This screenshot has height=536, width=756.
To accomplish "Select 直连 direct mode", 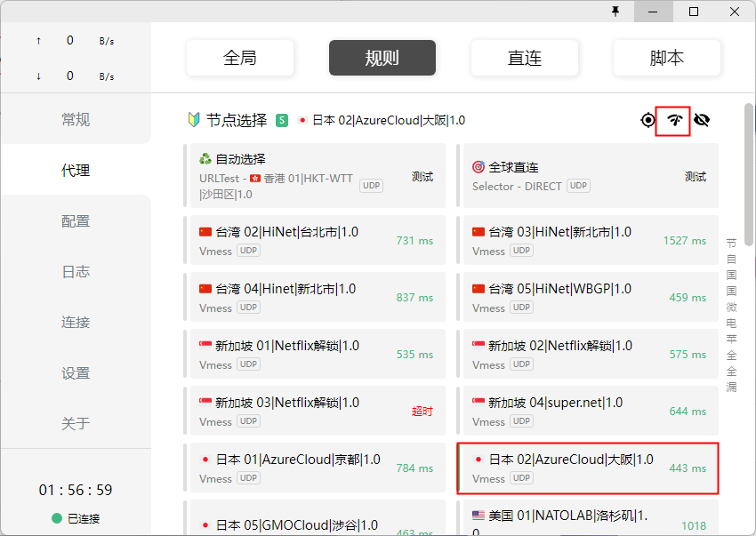I will pos(524,58).
